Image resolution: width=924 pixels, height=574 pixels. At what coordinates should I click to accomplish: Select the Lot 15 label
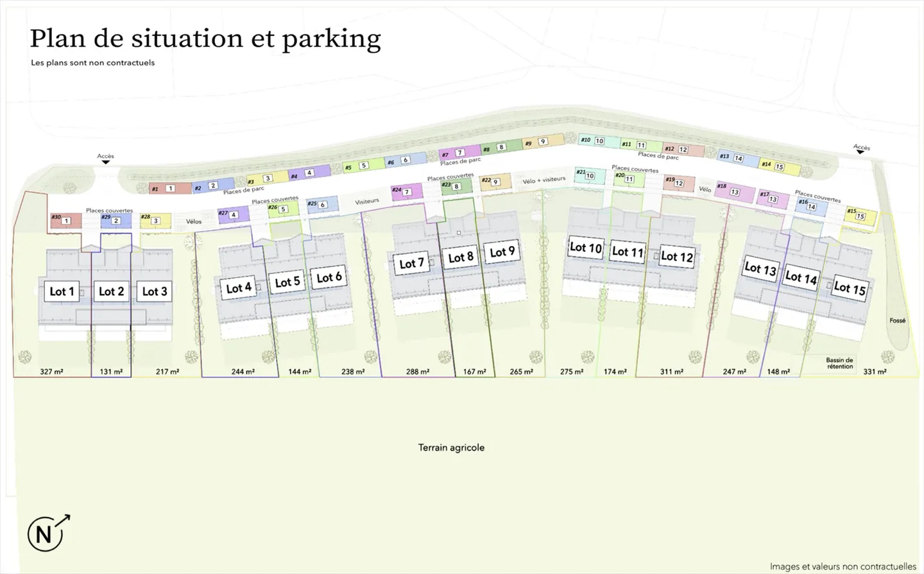tap(849, 288)
